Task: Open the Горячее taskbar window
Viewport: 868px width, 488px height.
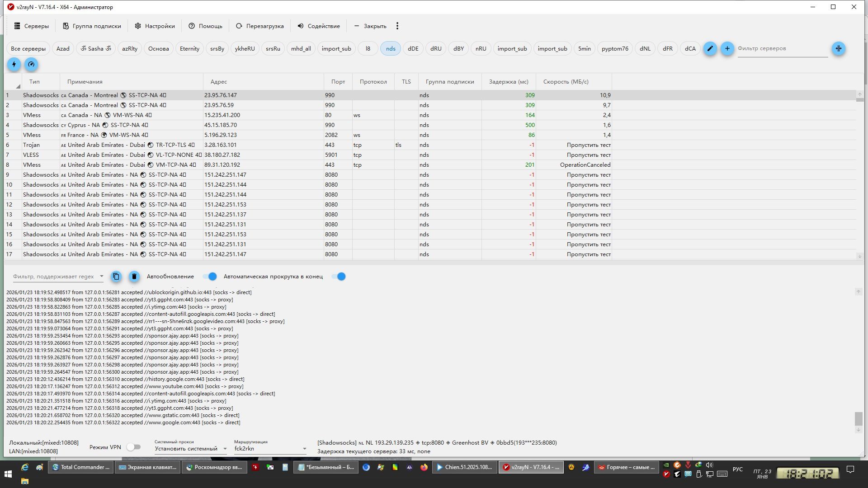Action: pyautogui.click(x=627, y=467)
